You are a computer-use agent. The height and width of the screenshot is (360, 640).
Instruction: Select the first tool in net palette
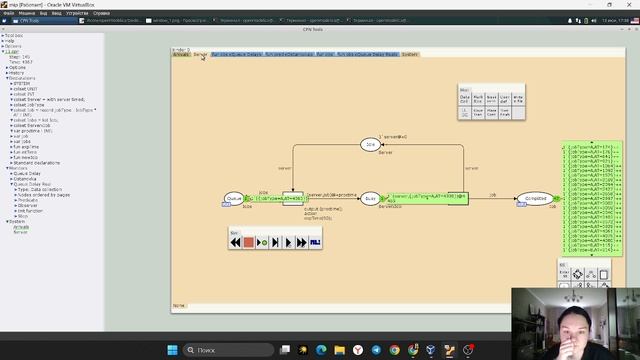(564, 274)
